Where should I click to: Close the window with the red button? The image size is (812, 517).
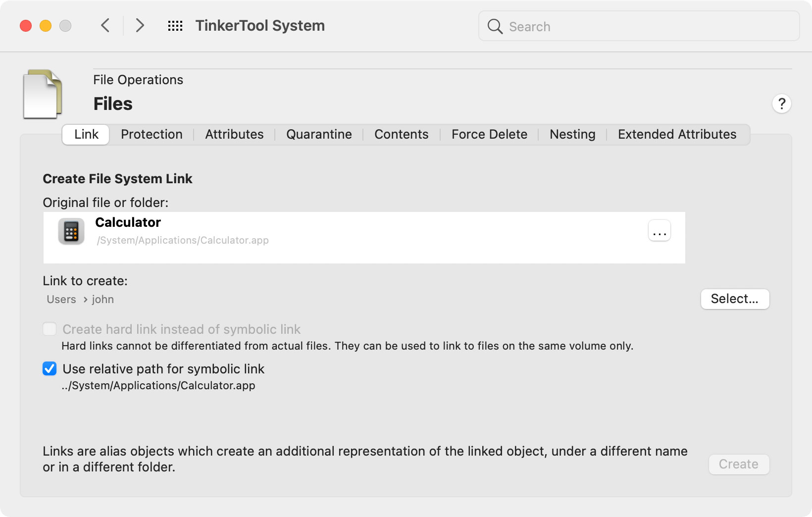coord(26,26)
